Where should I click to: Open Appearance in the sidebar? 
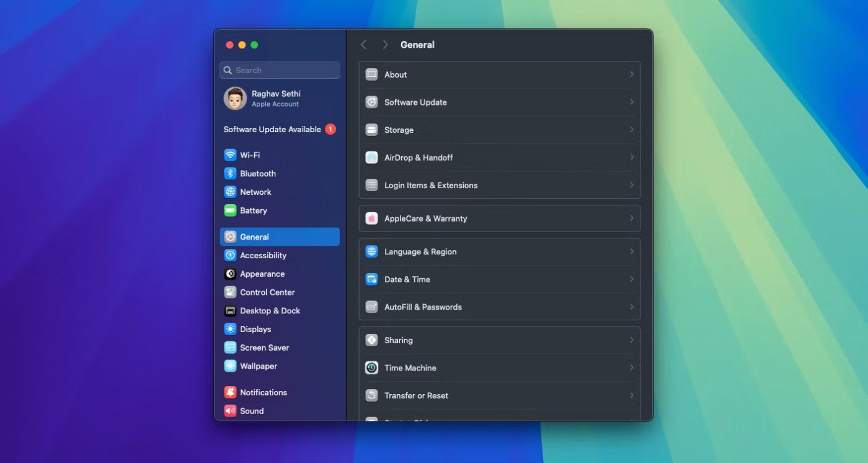coord(262,274)
